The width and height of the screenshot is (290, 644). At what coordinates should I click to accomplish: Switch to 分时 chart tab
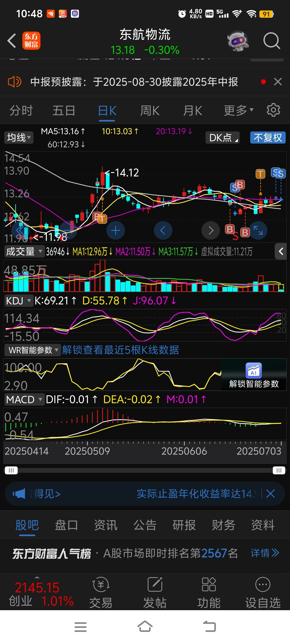click(x=21, y=110)
